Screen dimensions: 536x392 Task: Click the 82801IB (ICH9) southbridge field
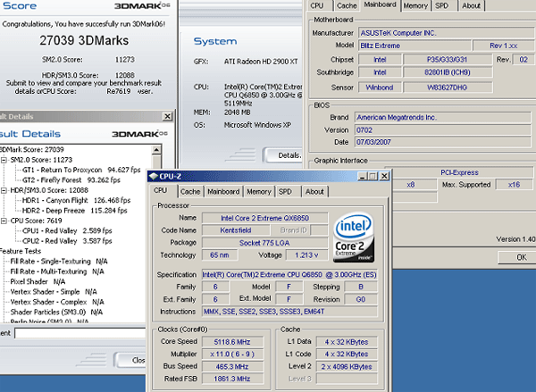coord(448,72)
